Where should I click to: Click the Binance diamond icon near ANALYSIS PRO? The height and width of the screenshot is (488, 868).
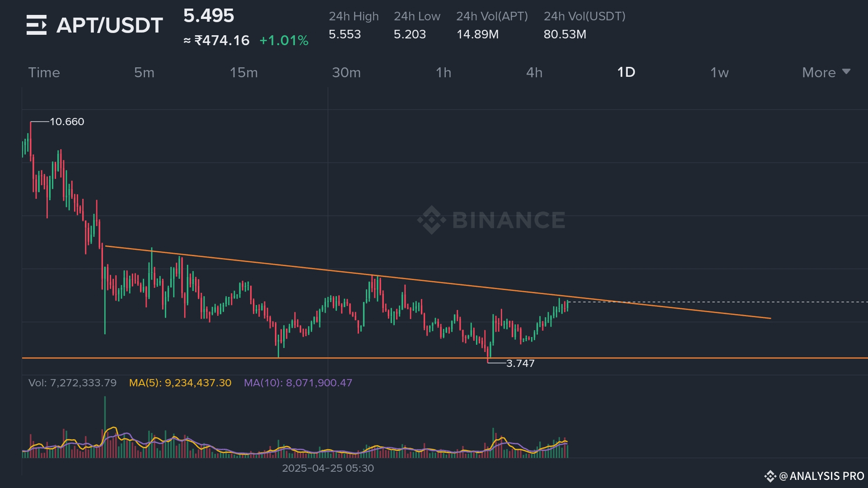pos(771,475)
